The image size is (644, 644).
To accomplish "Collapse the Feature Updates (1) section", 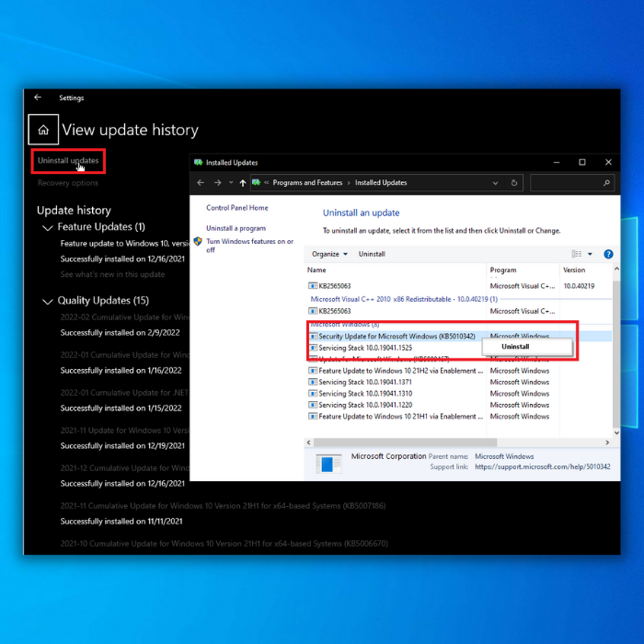I will coord(48,227).
